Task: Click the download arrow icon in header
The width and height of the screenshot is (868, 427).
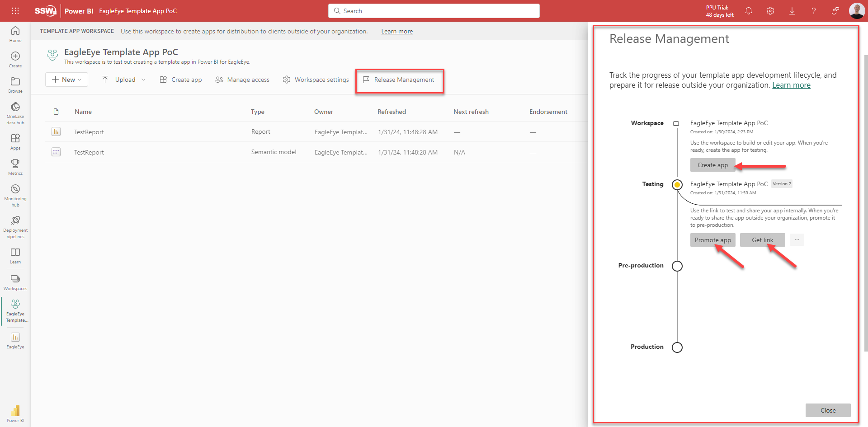Action: click(x=792, y=11)
